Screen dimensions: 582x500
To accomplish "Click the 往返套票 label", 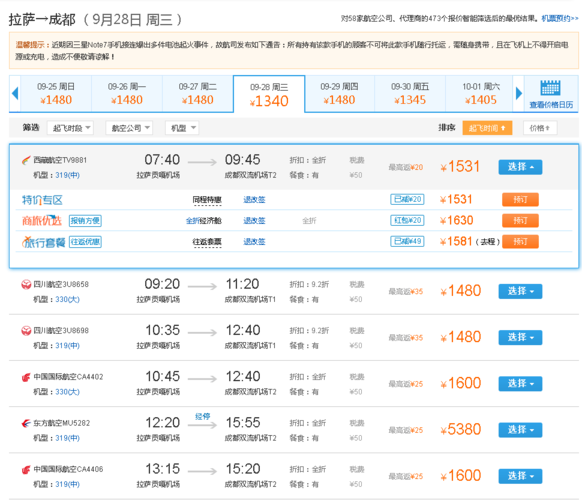I will point(207,242).
